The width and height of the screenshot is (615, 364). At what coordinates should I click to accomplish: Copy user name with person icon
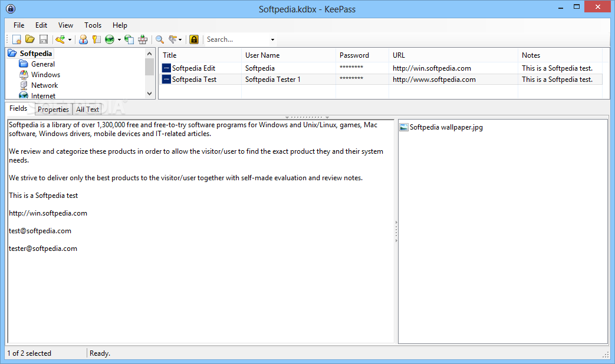[83, 39]
